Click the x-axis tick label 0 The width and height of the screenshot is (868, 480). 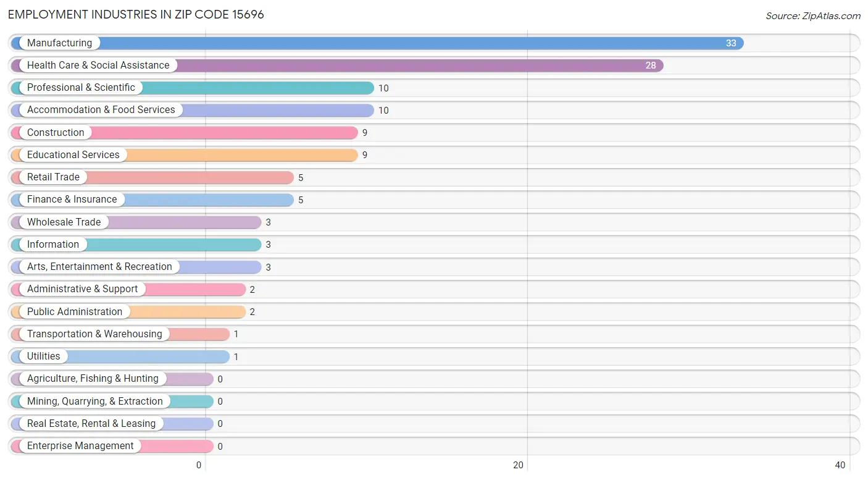click(199, 465)
